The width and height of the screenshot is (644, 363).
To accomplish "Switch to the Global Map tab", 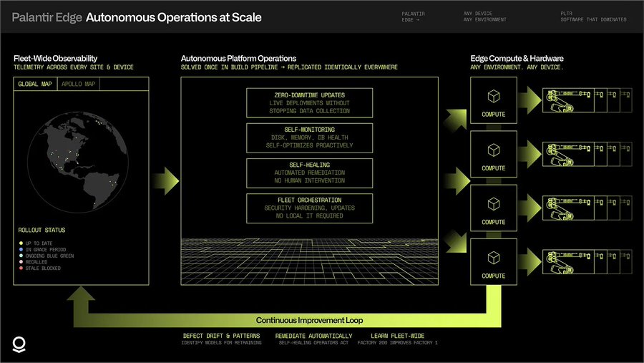I will (x=35, y=84).
